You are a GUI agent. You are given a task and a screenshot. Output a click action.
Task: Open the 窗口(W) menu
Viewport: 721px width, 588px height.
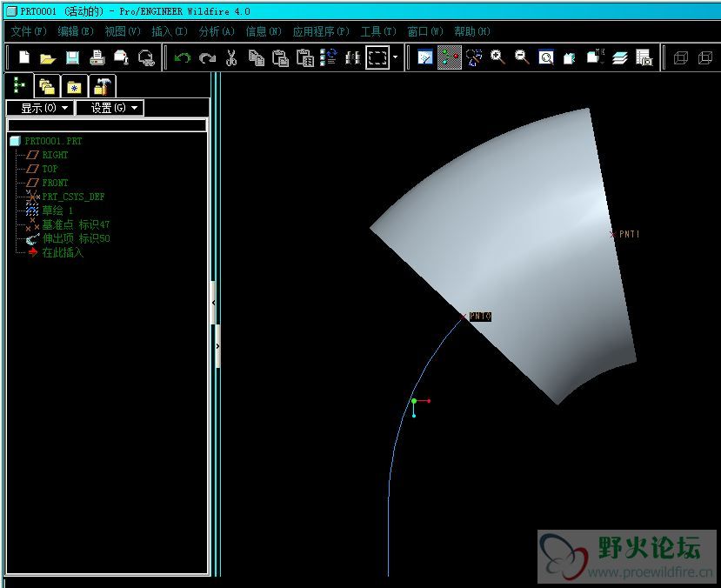coord(425,31)
